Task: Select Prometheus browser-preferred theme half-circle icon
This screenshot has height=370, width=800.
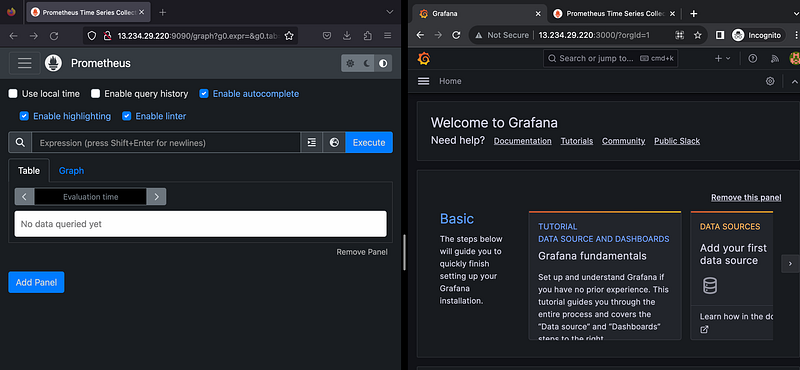Action: click(383, 63)
